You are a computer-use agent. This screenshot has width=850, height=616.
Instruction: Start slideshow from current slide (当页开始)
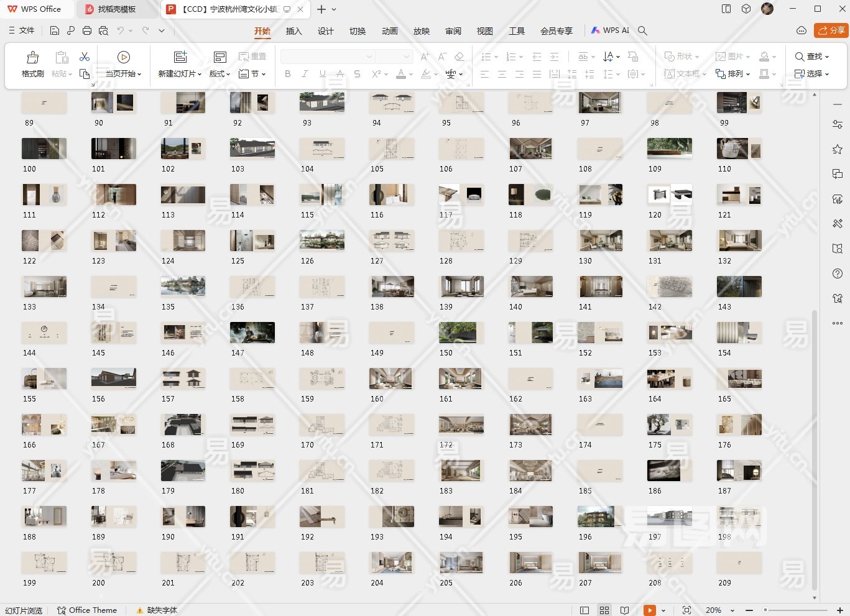[123, 58]
